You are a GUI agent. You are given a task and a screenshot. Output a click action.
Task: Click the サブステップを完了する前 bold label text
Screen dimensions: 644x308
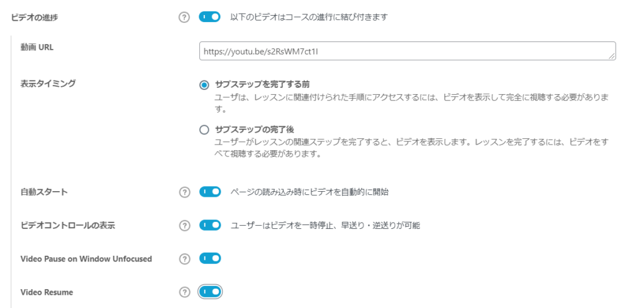tap(262, 85)
